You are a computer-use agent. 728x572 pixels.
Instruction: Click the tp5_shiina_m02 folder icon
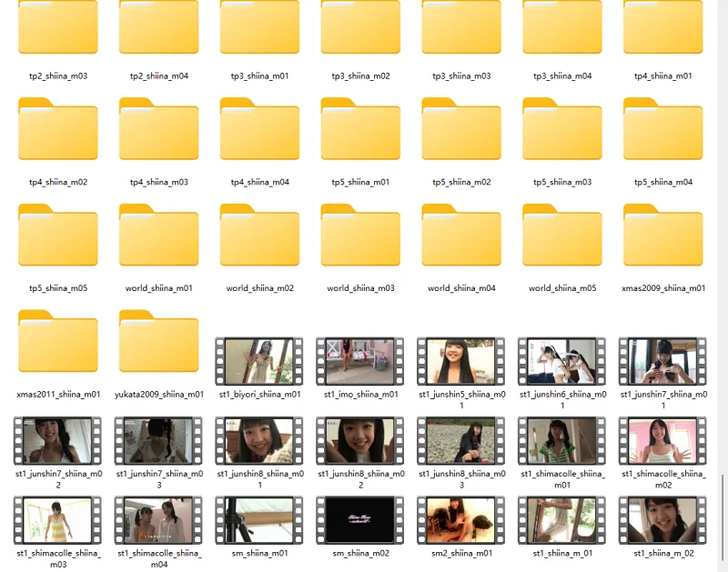pos(461,128)
